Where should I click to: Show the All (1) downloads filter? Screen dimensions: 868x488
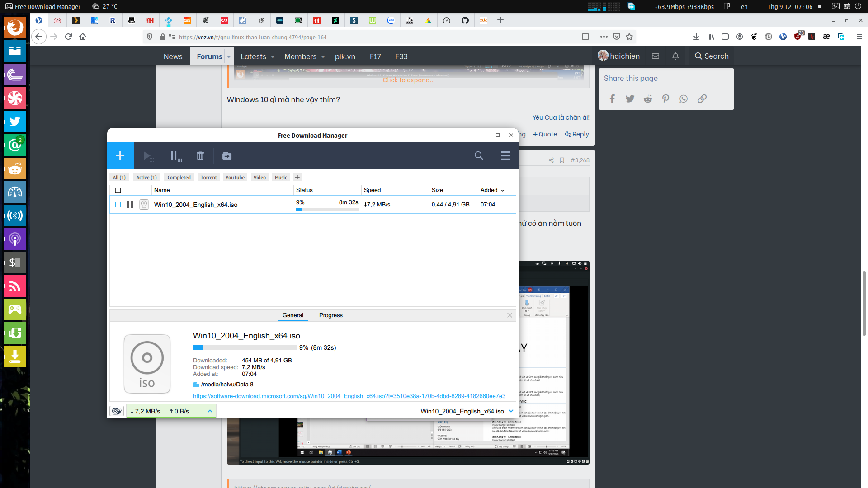tap(119, 178)
